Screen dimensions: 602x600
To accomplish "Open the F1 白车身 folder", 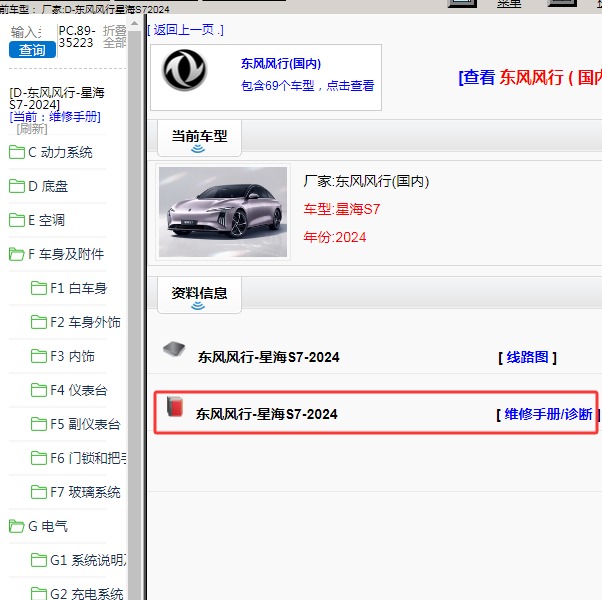I will [x=69, y=288].
